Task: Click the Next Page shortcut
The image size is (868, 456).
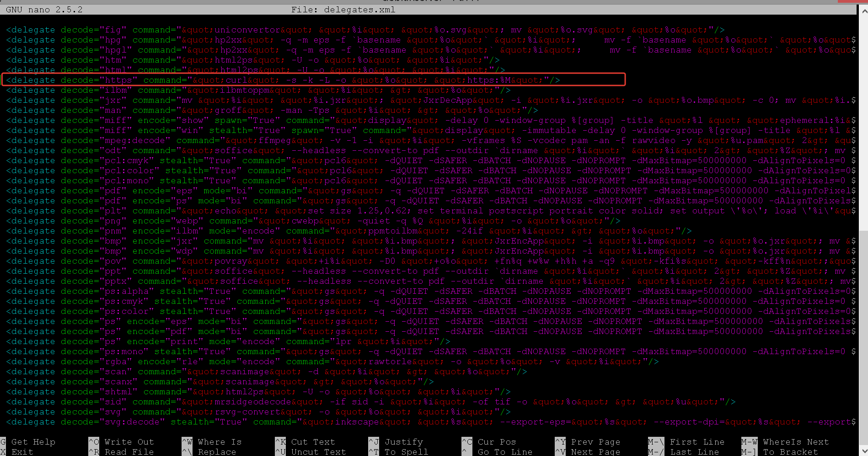Action: point(595,452)
